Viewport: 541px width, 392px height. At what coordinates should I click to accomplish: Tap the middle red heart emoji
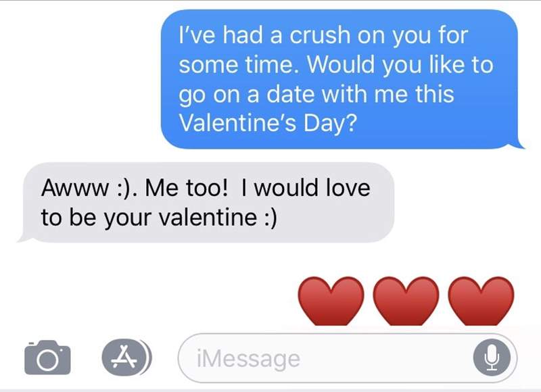pyautogui.click(x=405, y=301)
